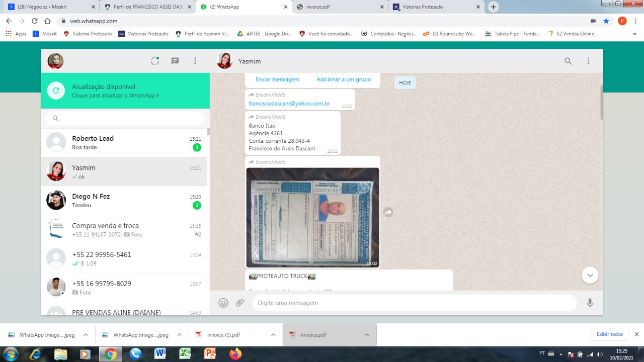Bookmark this page with star icon
644x362 pixels.
click(x=606, y=21)
